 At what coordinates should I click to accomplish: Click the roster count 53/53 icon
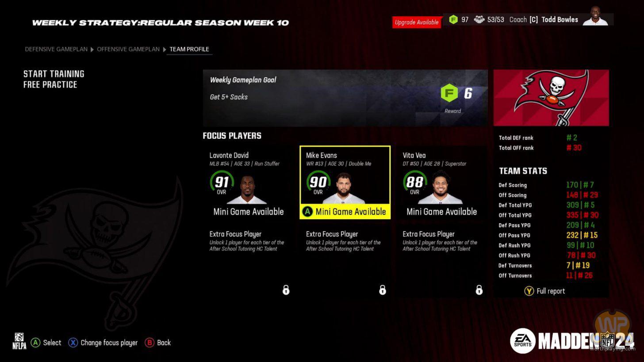479,19
